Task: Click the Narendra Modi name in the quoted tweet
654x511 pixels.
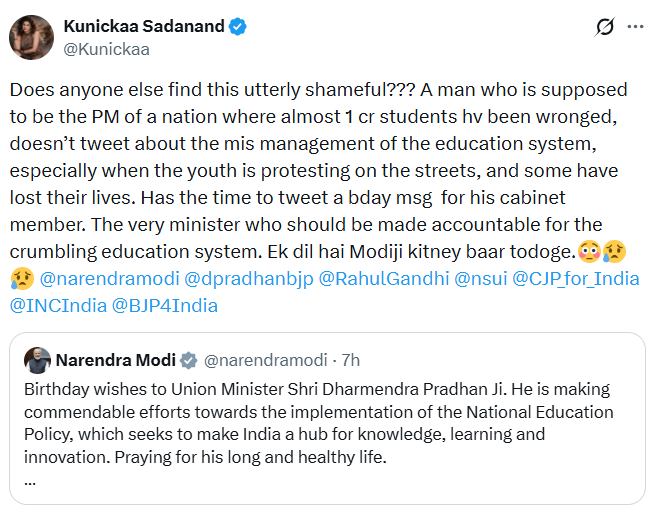Action: coord(116,360)
